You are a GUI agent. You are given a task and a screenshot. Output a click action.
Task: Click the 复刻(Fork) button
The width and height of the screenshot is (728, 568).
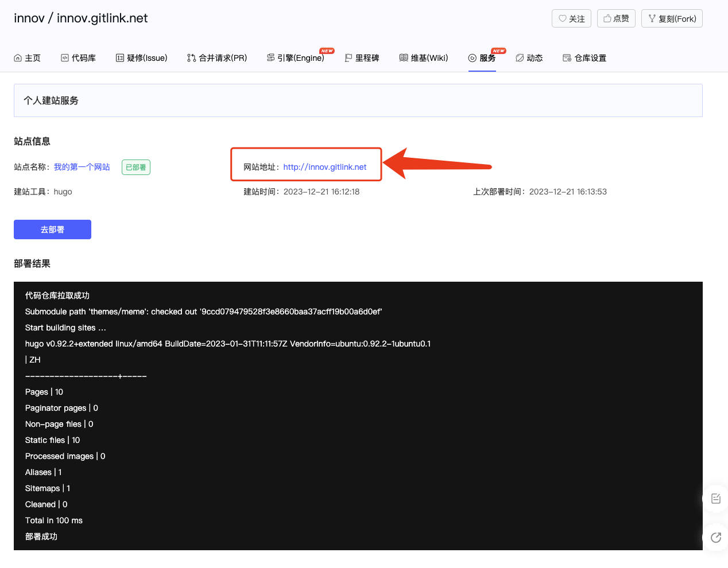pyautogui.click(x=672, y=18)
